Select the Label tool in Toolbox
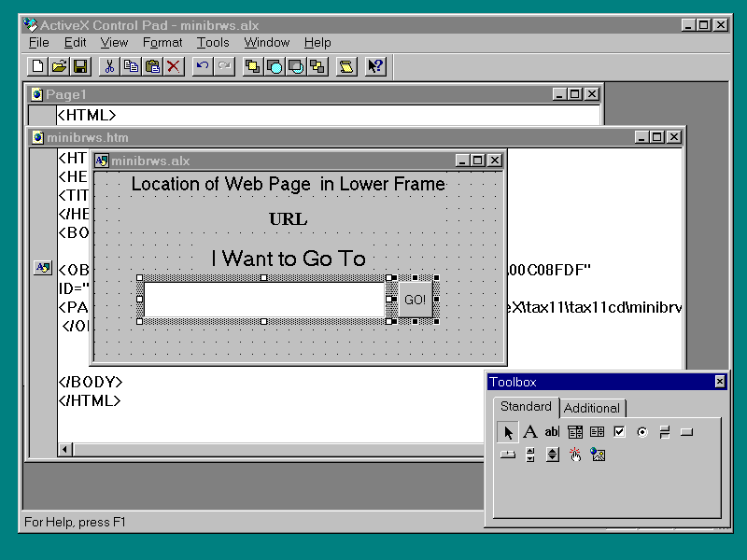 [529, 432]
